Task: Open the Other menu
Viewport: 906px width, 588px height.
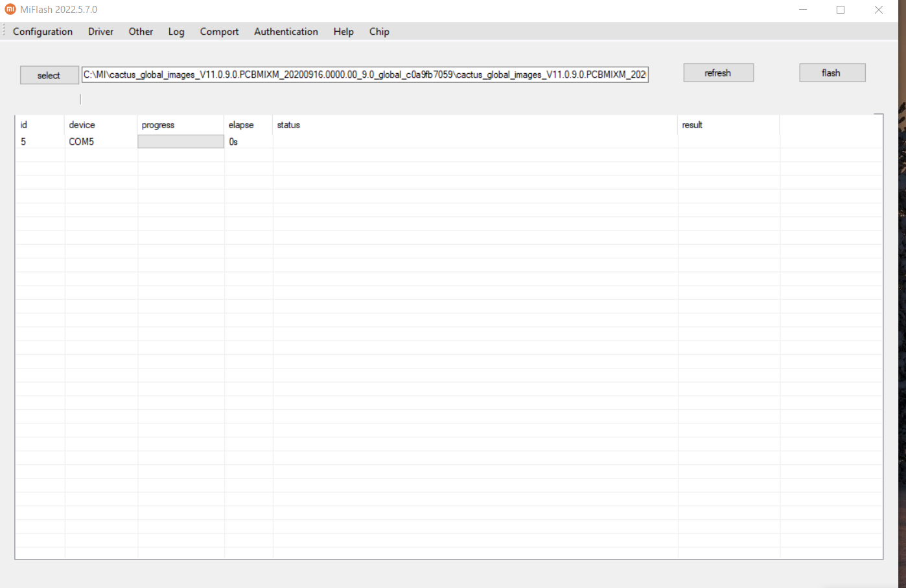Action: coord(141,32)
